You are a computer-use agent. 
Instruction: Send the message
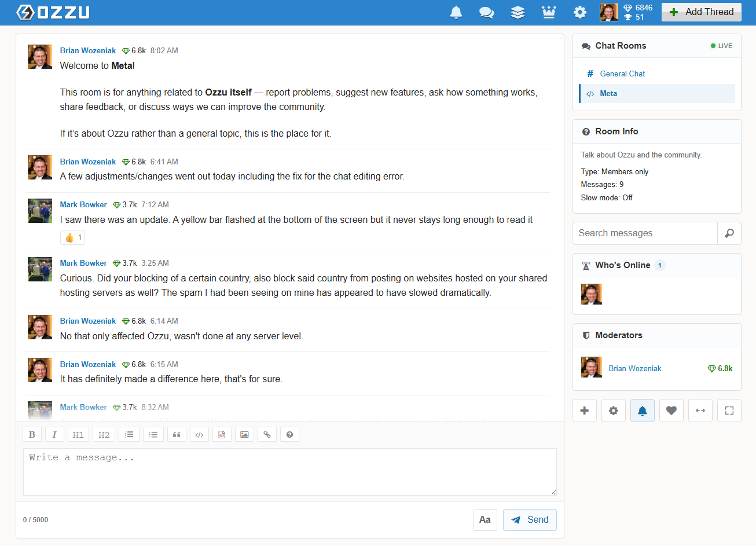[530, 520]
